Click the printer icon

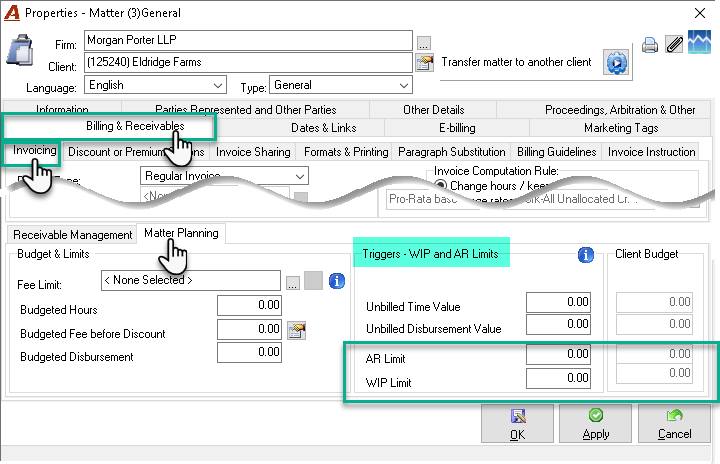[x=650, y=45]
